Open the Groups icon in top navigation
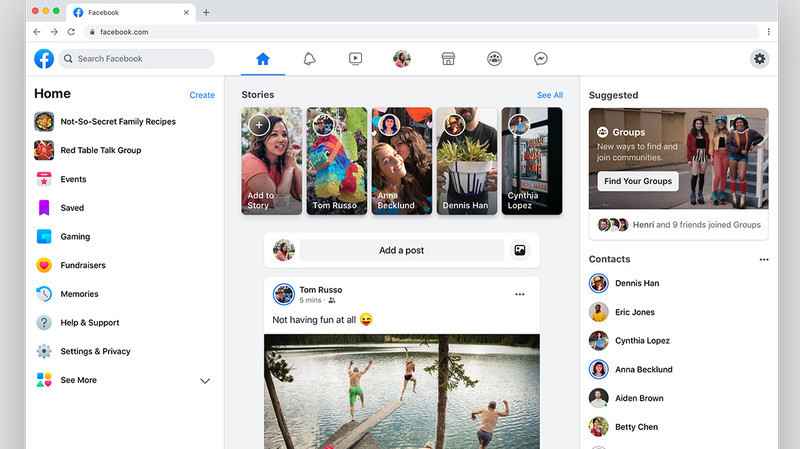This screenshot has height=449, width=800. (494, 59)
